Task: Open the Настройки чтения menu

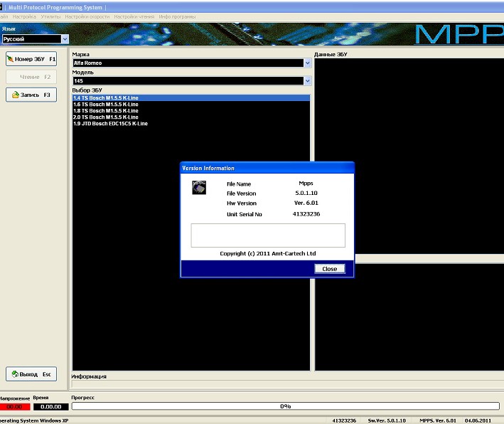Action: (134, 16)
